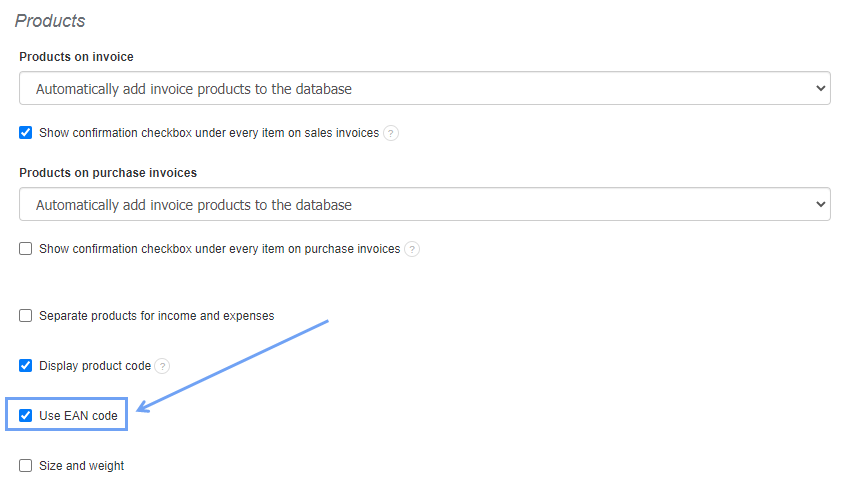The image size is (847, 492).
Task: Expand the Products on purchase invoices dropdown
Action: pos(424,205)
